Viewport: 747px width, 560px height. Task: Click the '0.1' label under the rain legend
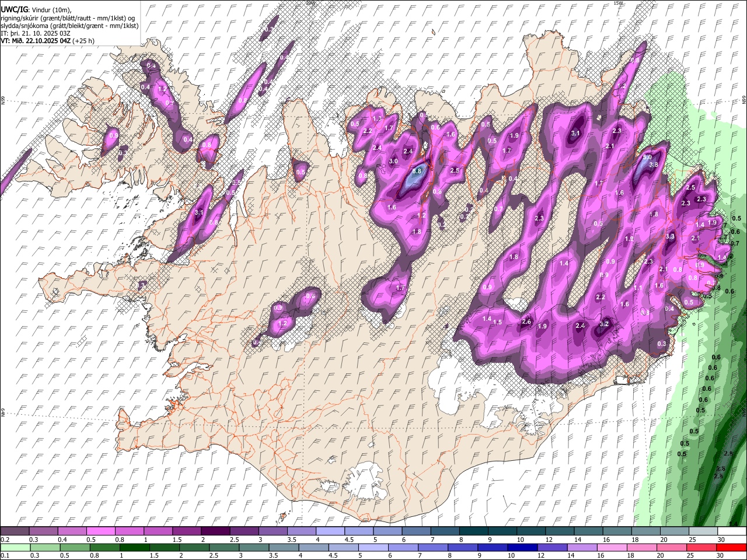pos(5,556)
